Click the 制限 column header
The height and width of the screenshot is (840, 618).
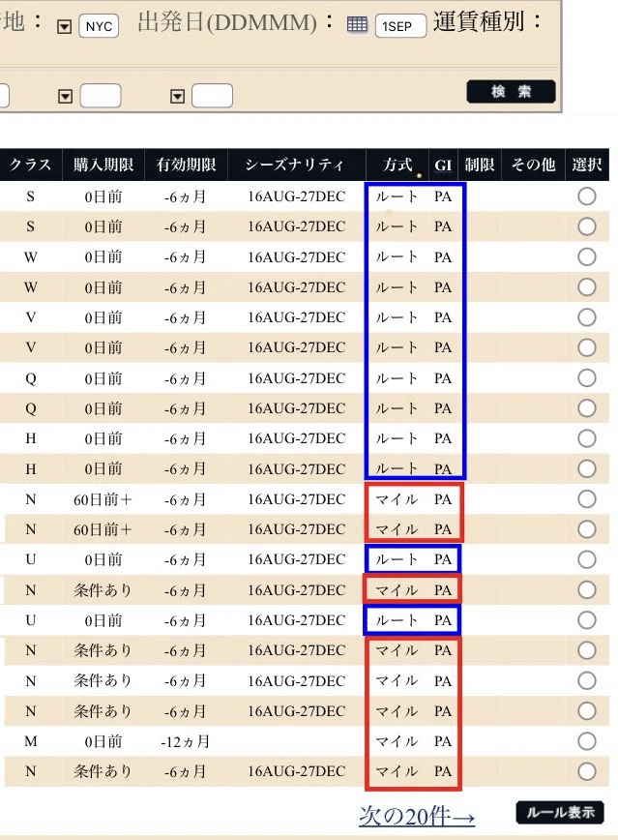click(x=480, y=165)
